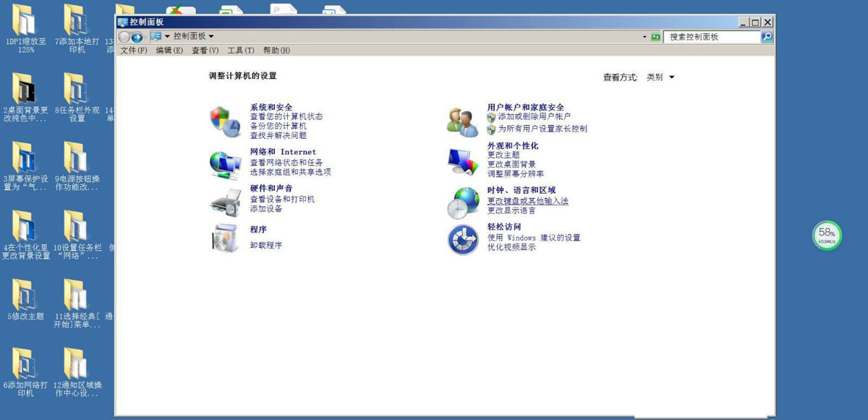
Task: Expand the address bar 控制面板 dropdown
Action: (210, 36)
